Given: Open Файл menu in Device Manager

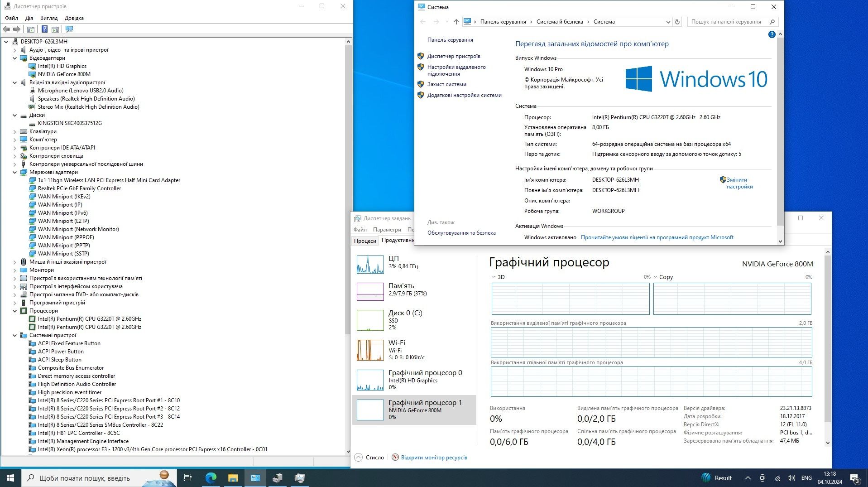Looking at the screenshot, I should click(11, 18).
